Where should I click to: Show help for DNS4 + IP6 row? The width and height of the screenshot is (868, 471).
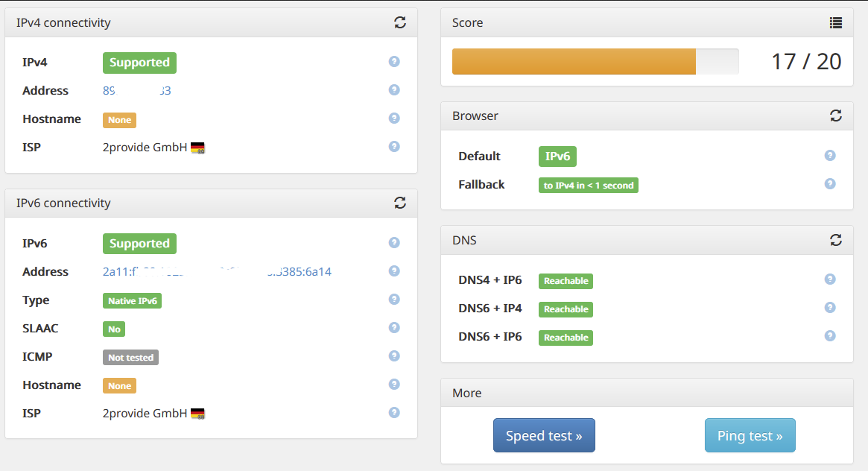tap(830, 279)
